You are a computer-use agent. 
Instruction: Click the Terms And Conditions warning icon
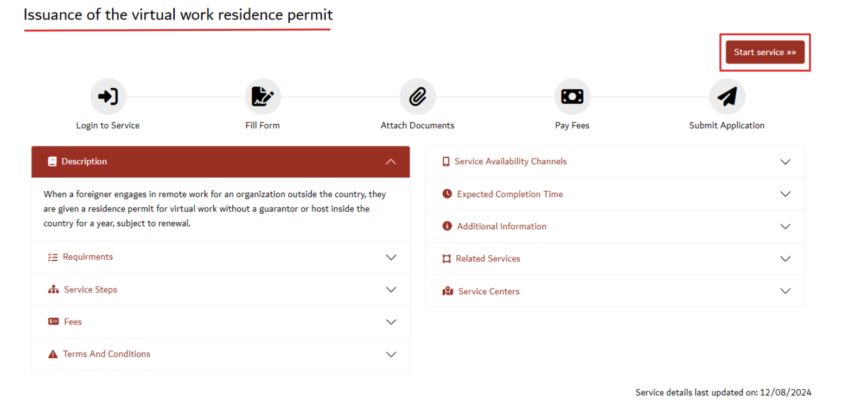click(x=53, y=354)
